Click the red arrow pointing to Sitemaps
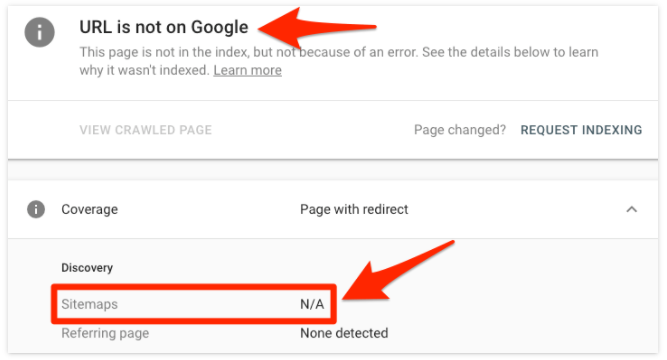Image resolution: width=667 pixels, height=360 pixels. pyautogui.click(x=399, y=270)
